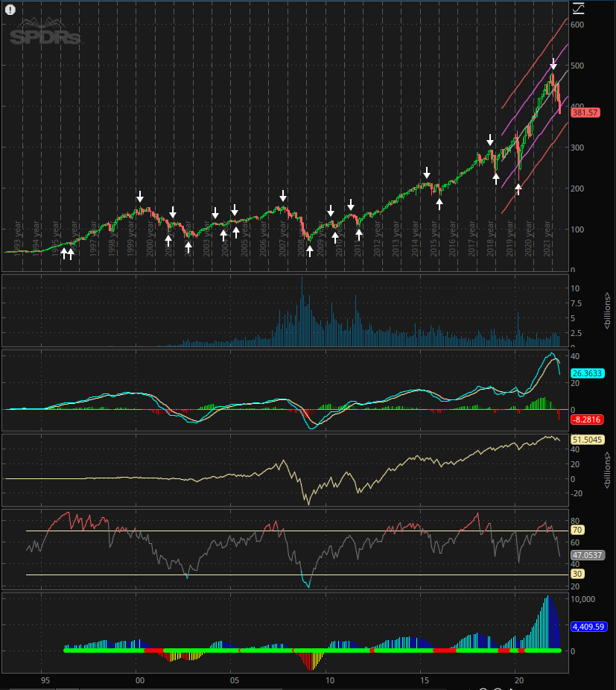Select the zoom-in magnifier at bottom of chart
Viewport: 616px width, 690px height.
[483, 688]
